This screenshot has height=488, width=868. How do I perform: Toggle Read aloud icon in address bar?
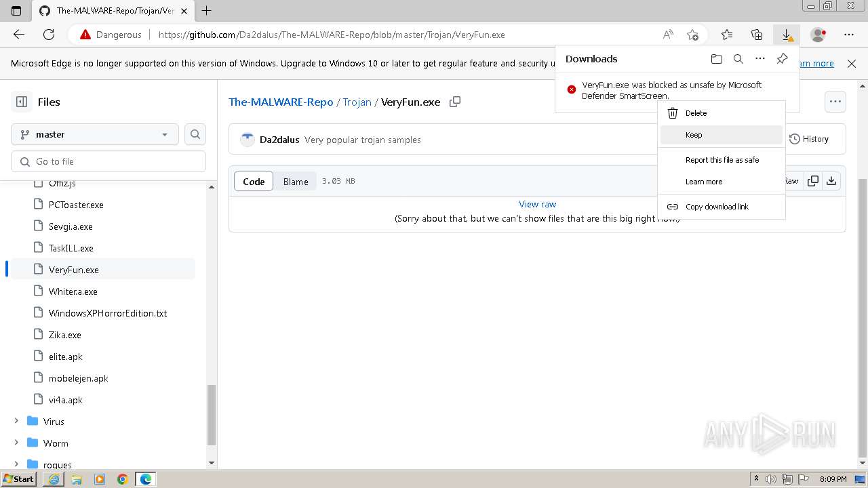[668, 35]
